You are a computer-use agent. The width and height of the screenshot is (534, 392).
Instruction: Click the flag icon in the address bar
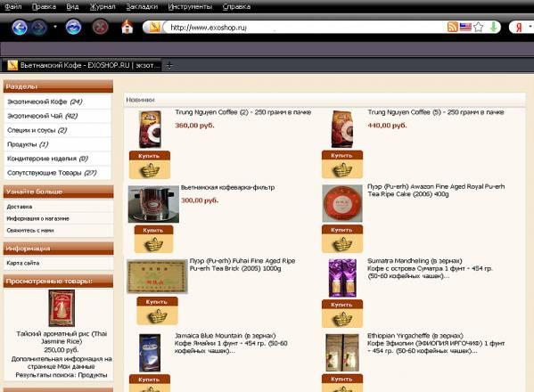point(465,27)
